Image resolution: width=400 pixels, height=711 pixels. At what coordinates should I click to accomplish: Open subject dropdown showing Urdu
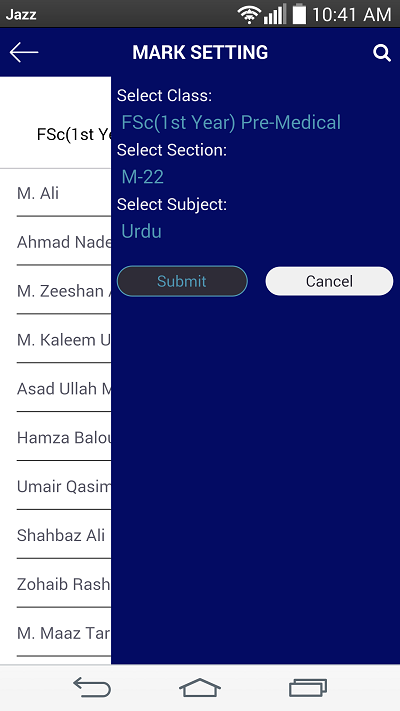pyautogui.click(x=141, y=231)
